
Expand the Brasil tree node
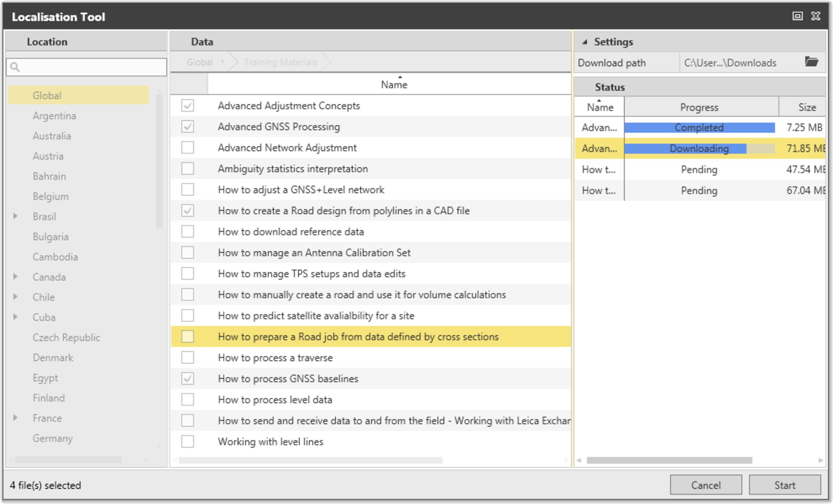pos(15,216)
